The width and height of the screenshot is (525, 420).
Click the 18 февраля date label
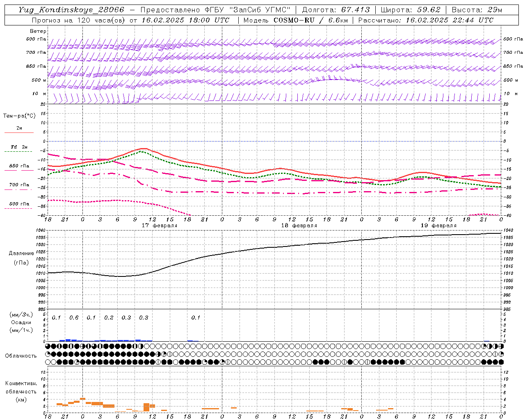point(299,226)
